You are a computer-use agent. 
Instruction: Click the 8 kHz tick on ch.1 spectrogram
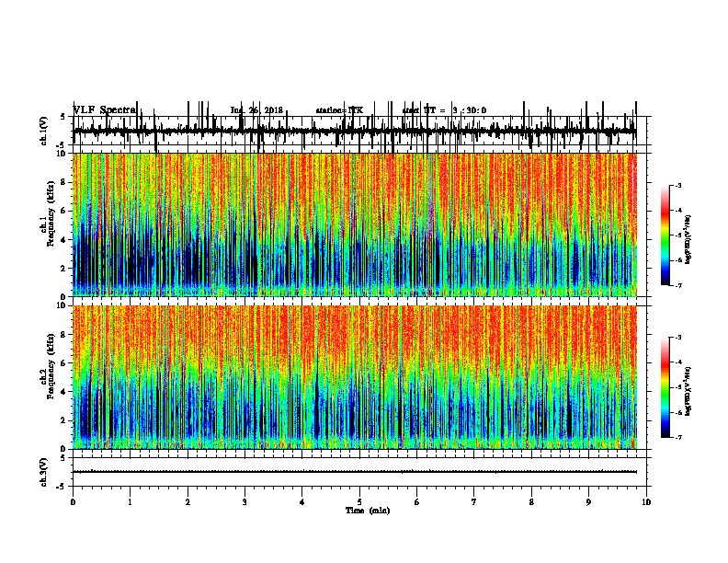coord(63,182)
